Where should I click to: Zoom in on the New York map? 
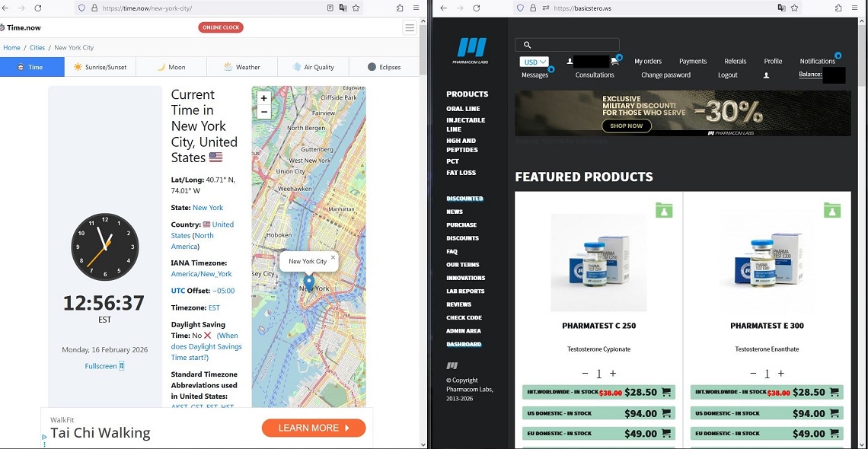(x=264, y=98)
